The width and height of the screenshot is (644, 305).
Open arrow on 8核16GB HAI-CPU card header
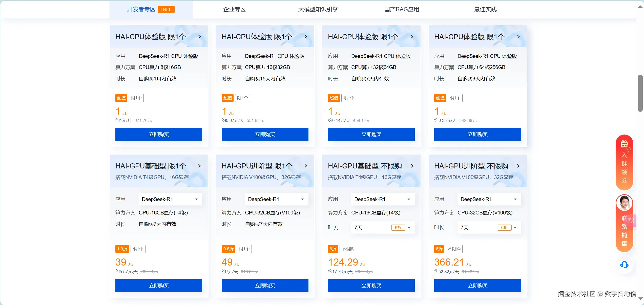[199, 37]
